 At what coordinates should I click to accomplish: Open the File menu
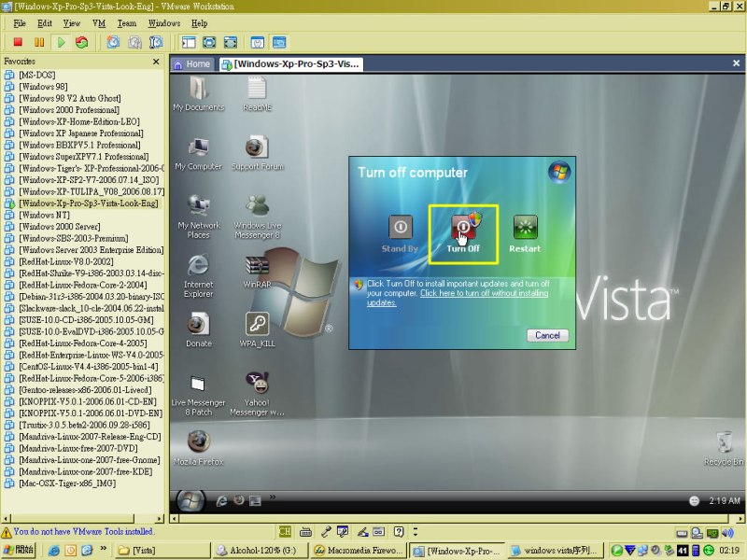[x=20, y=22]
